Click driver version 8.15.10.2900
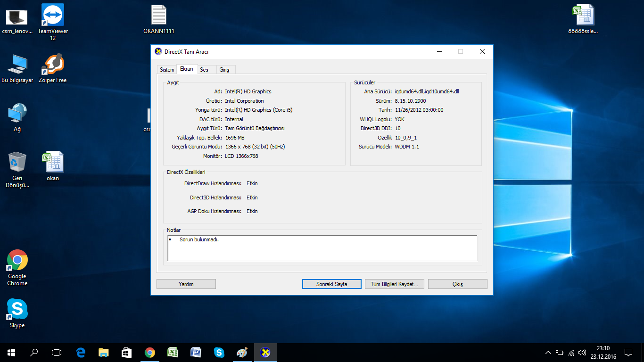The height and width of the screenshot is (362, 644). (x=410, y=101)
